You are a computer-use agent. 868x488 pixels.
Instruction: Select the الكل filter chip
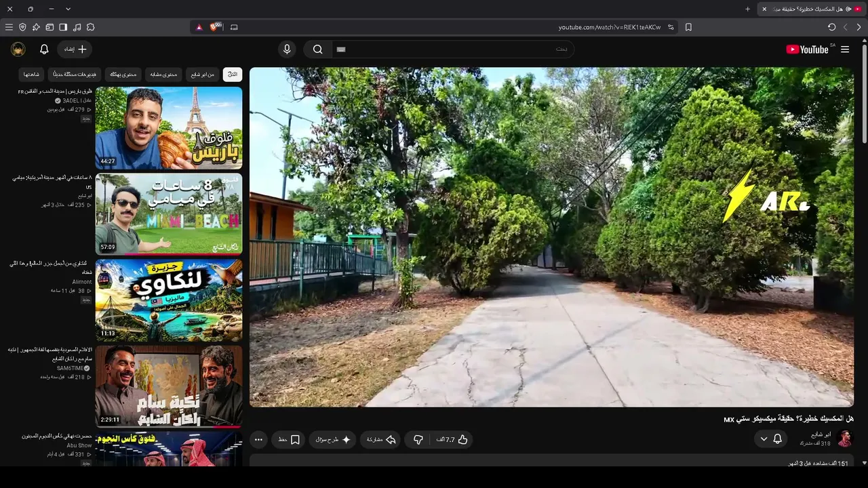tap(233, 74)
